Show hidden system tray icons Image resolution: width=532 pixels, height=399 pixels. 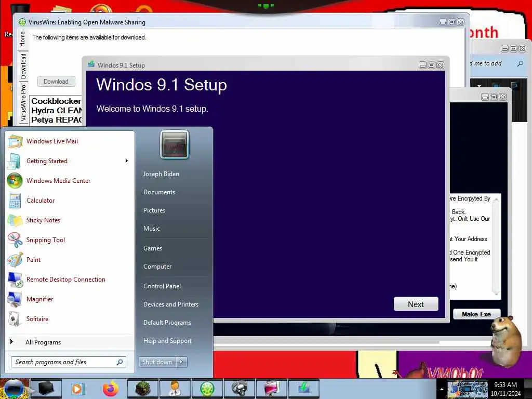click(x=442, y=389)
